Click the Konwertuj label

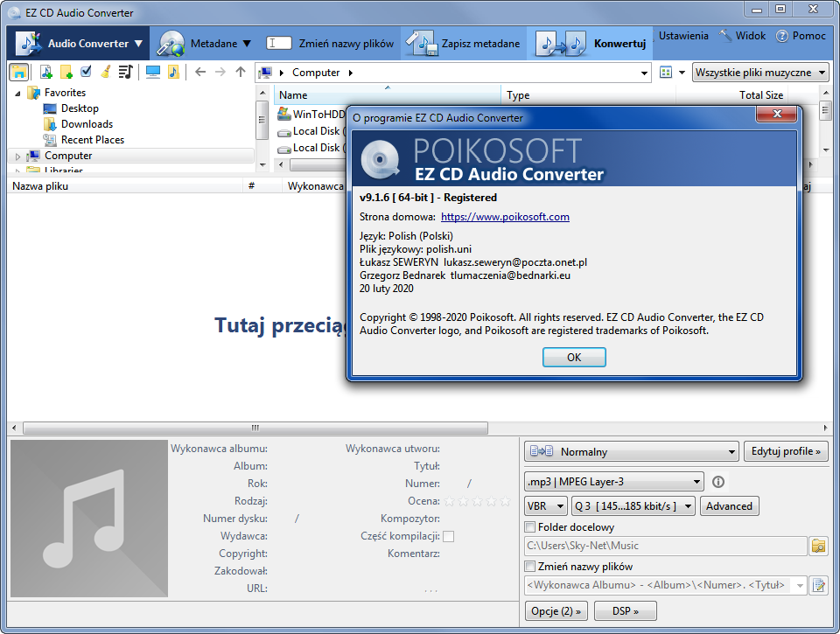pyautogui.click(x=619, y=44)
